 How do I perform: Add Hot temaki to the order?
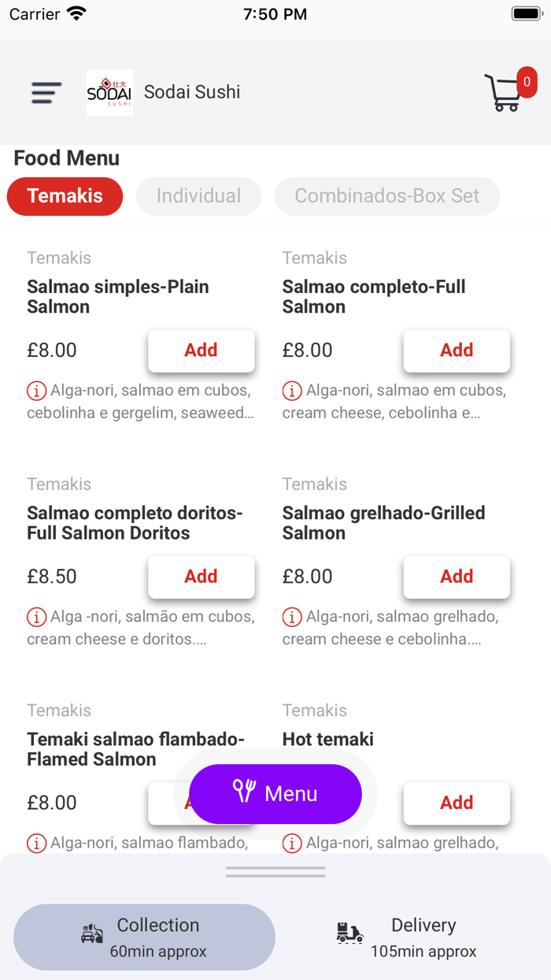[457, 802]
